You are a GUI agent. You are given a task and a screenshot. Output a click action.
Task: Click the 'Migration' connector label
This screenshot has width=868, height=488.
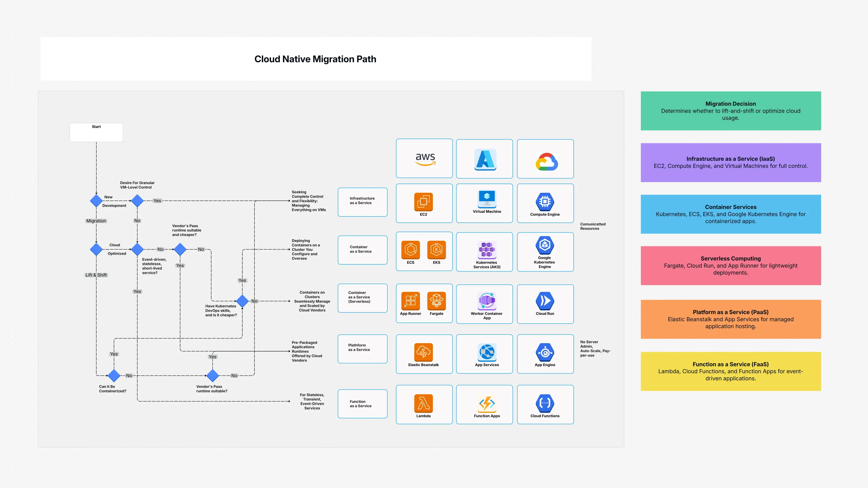point(96,221)
